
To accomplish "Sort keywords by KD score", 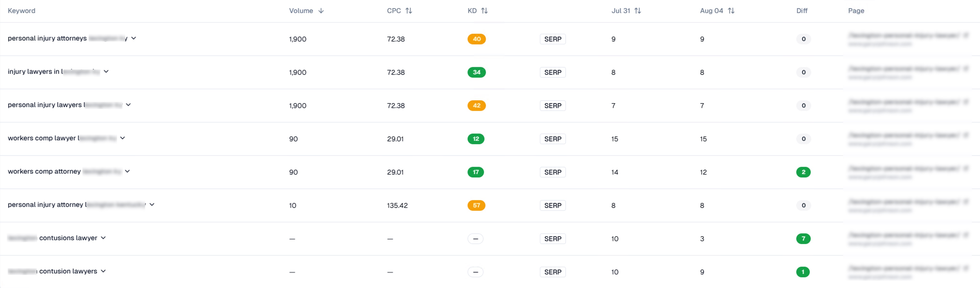I will 485,11.
